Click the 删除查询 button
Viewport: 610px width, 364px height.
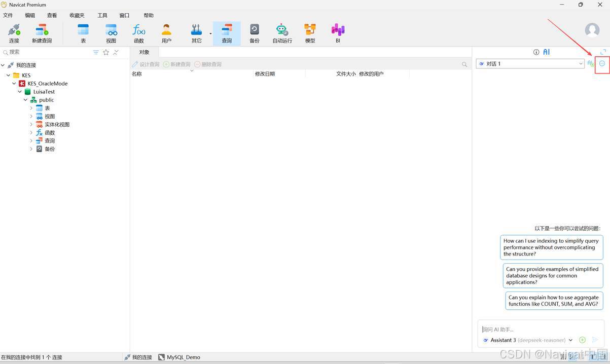(x=208, y=64)
